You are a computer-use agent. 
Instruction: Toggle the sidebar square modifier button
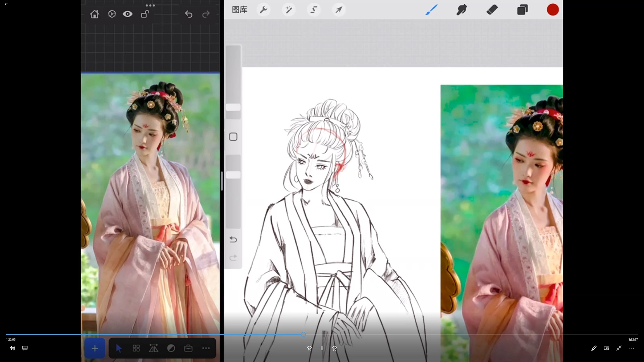[x=233, y=137]
